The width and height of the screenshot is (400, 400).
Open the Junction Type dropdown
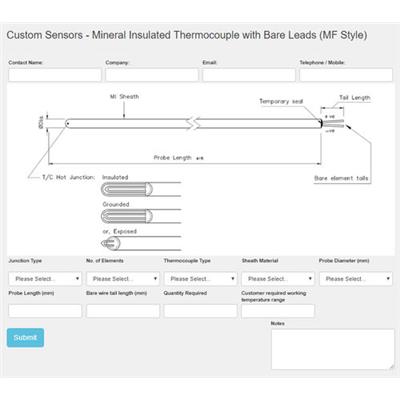45,279
